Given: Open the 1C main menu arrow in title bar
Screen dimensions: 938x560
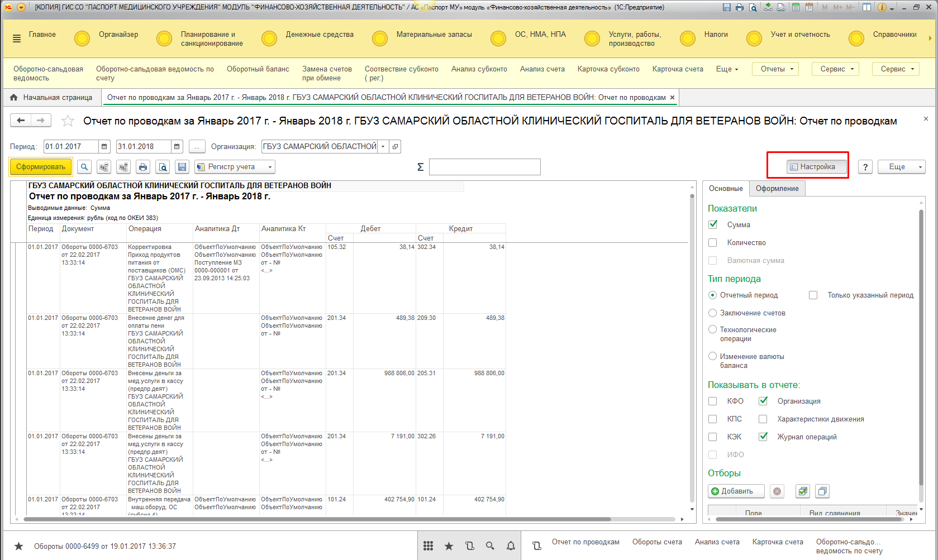Looking at the screenshot, I should tap(21, 7).
